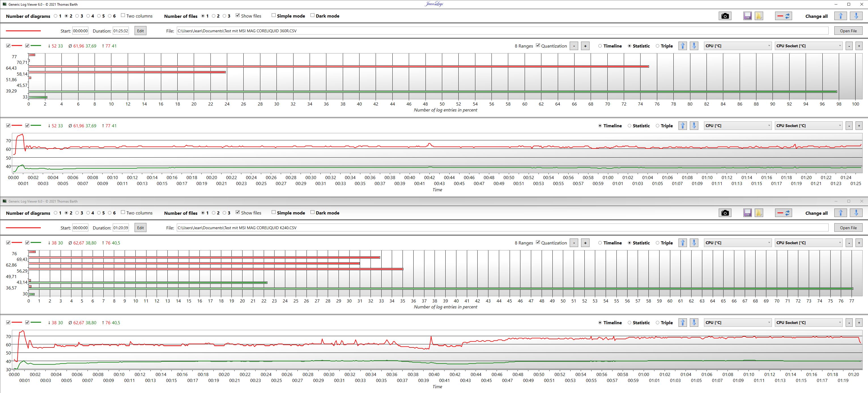The width and height of the screenshot is (868, 393).
Task: Hide red CPU series in 360R statistic diagram
Action: click(8, 46)
